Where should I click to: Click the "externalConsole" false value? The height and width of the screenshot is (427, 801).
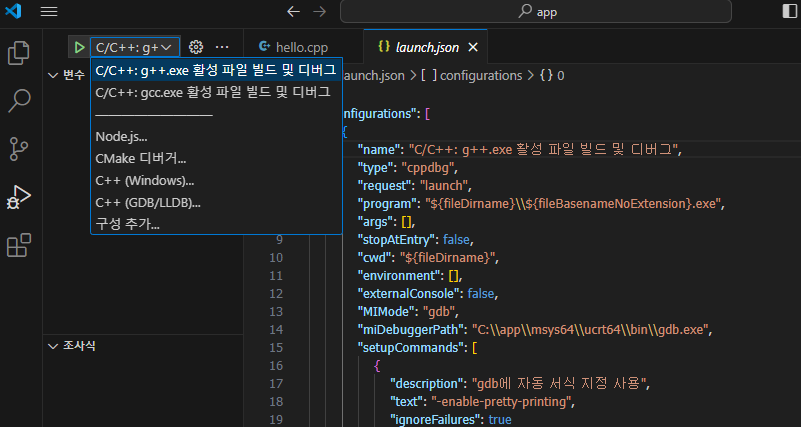[x=480, y=294]
